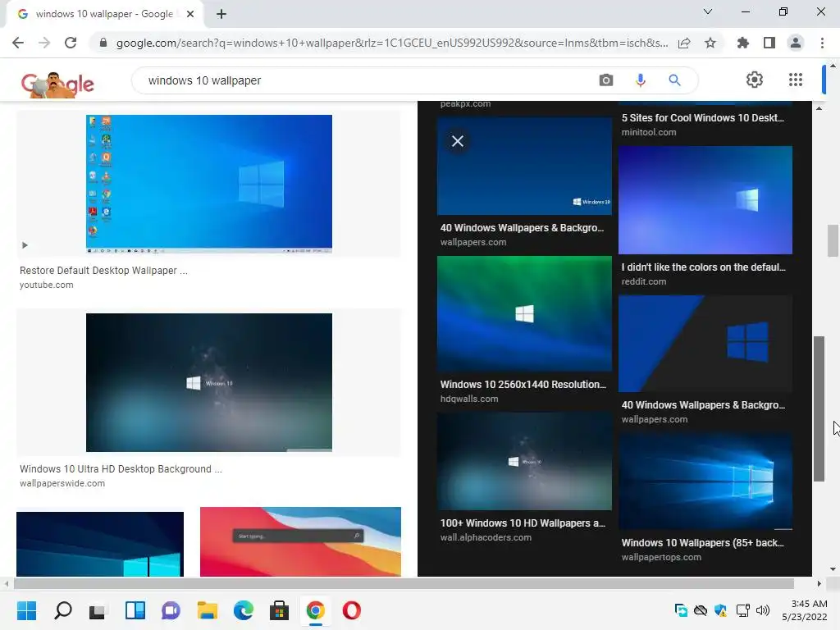This screenshot has width=840, height=630.
Task: Click I didn't like the colors title
Action: pos(703,267)
